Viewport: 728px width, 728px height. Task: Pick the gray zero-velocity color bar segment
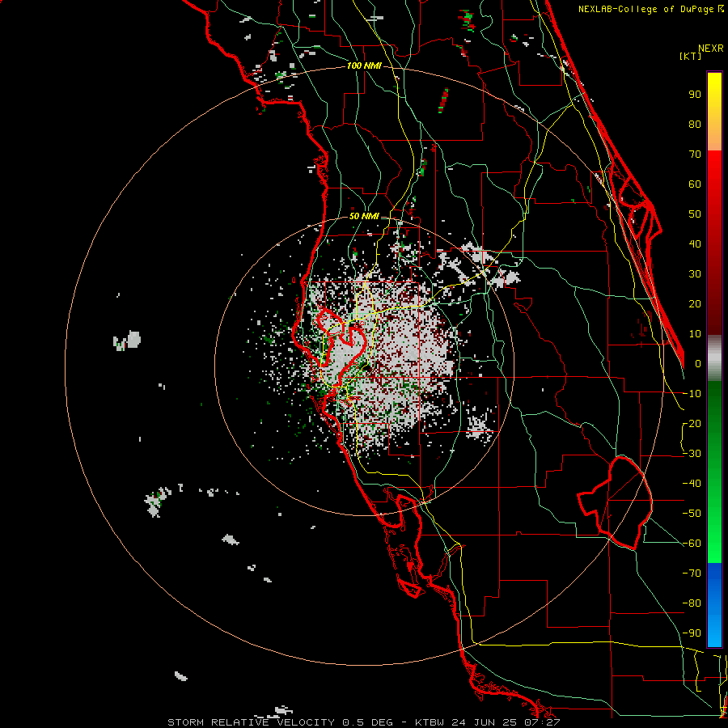(714, 358)
